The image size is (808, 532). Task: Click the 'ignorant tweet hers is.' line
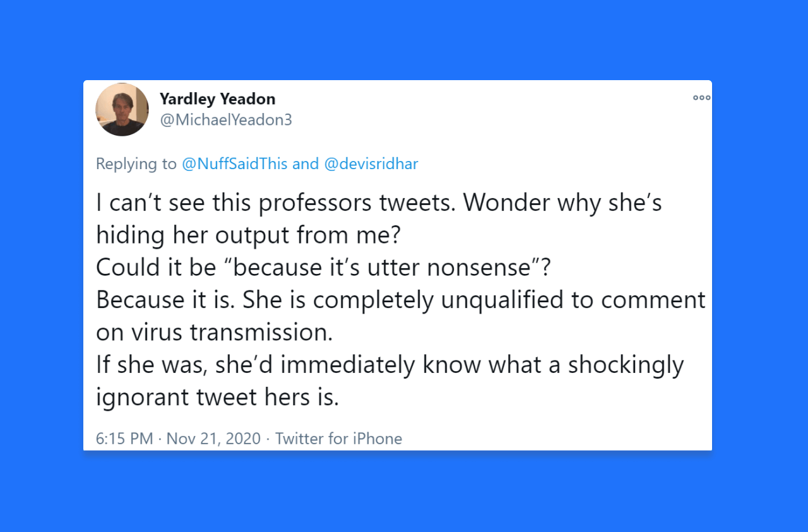(217, 398)
